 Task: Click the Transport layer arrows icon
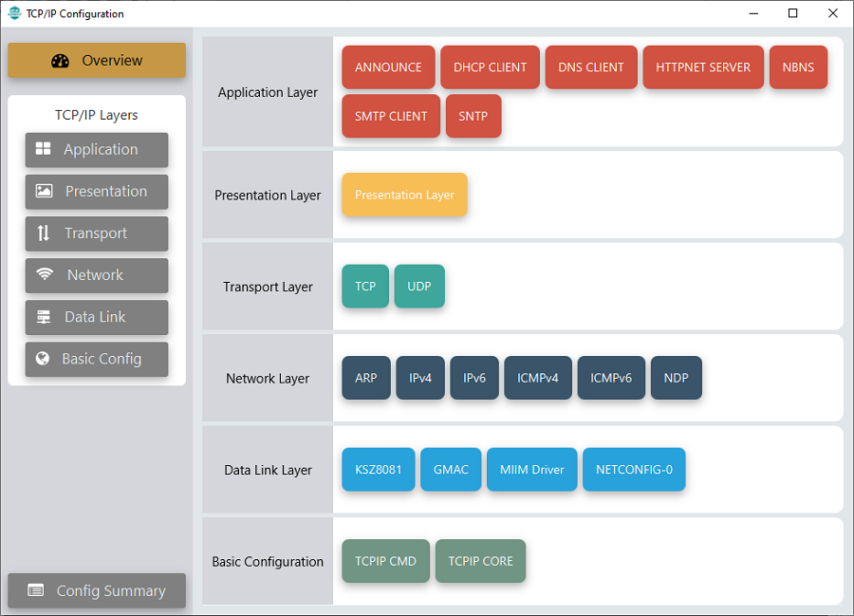[x=44, y=233]
